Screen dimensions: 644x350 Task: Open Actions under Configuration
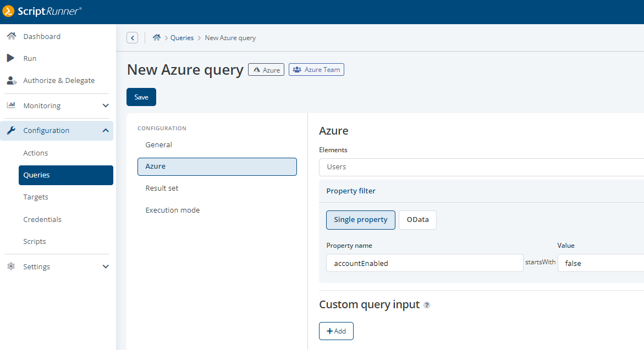[35, 153]
